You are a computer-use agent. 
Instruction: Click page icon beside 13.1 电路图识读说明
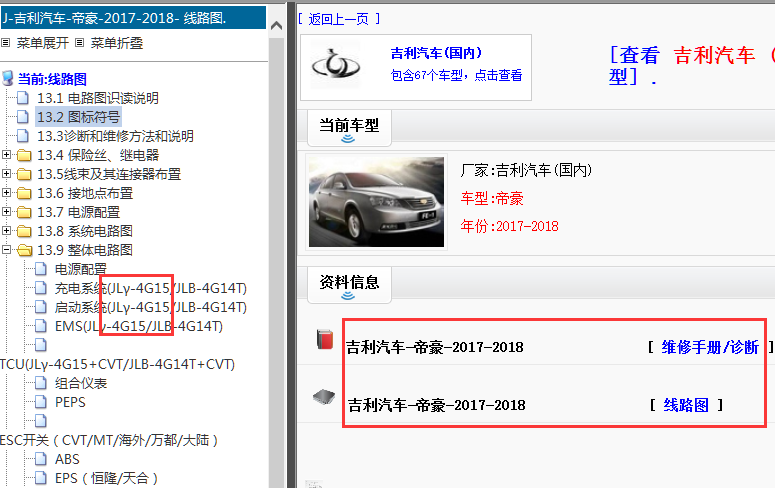pyautogui.click(x=23, y=98)
